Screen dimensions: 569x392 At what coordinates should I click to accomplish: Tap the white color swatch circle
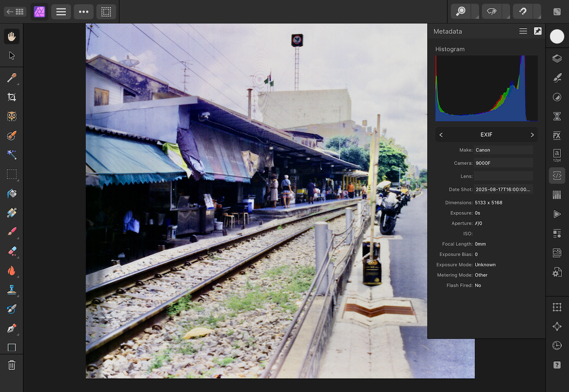pyautogui.click(x=557, y=36)
